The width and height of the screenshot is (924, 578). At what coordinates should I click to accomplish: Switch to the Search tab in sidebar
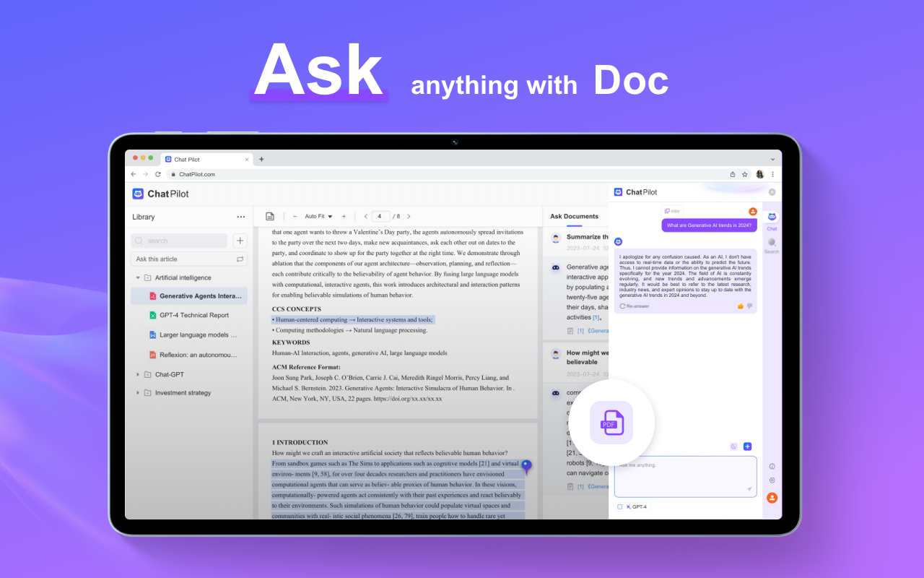point(772,245)
